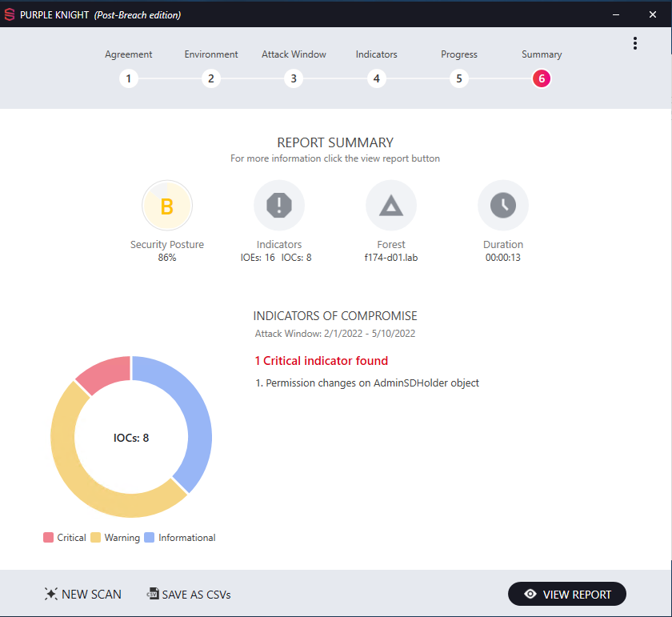Viewport: 672px width, 617px height.
Task: Go to step 1 Agreement
Action: point(129,79)
